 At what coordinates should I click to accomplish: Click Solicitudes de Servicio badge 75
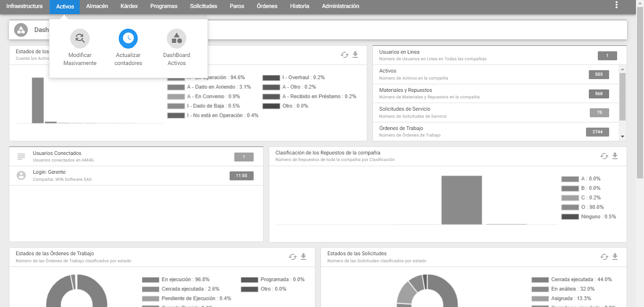[599, 113]
